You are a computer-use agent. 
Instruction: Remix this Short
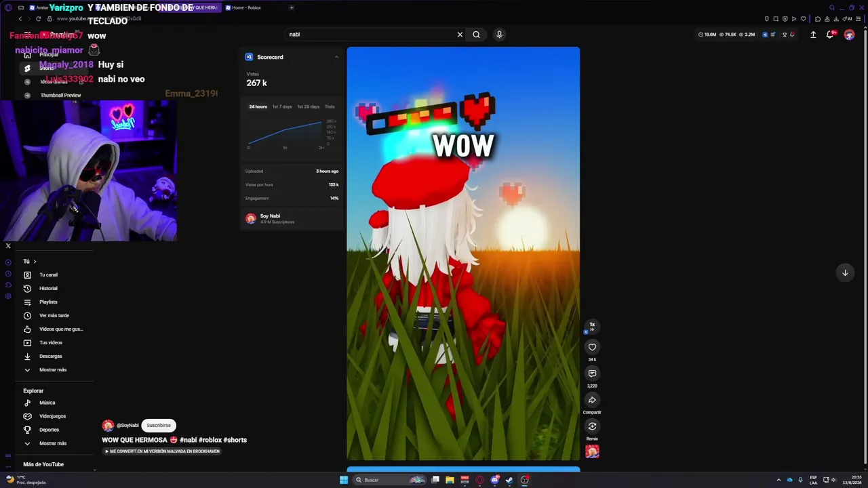click(x=592, y=426)
